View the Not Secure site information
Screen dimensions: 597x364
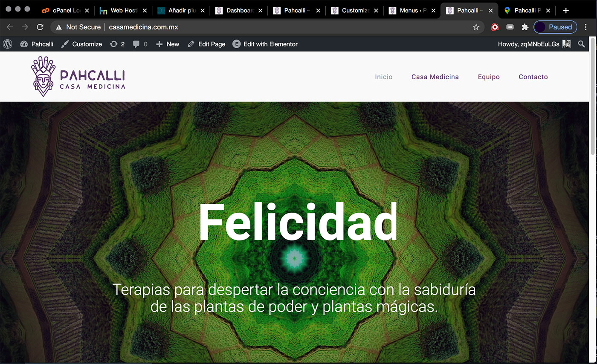[78, 27]
